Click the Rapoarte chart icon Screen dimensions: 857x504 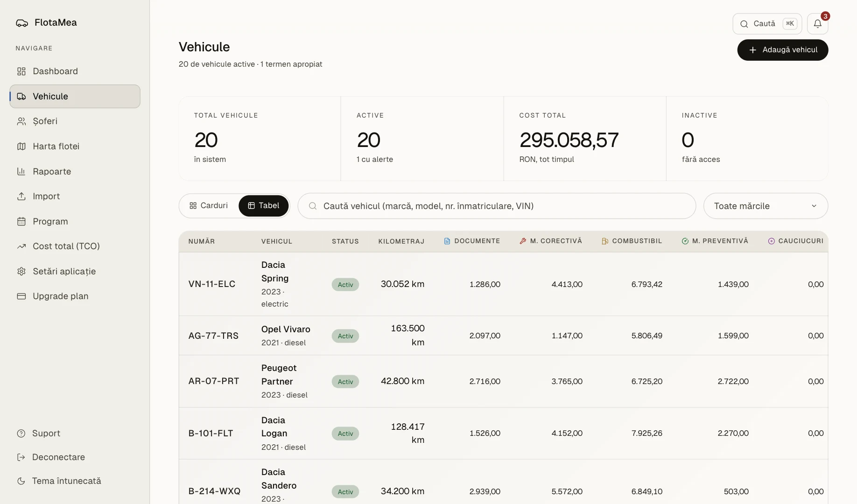point(21,172)
